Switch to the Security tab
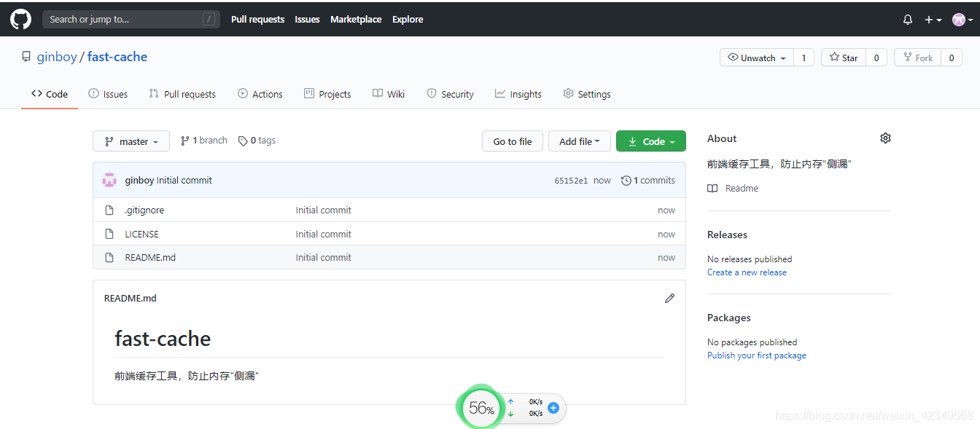980x429 pixels. tap(451, 94)
